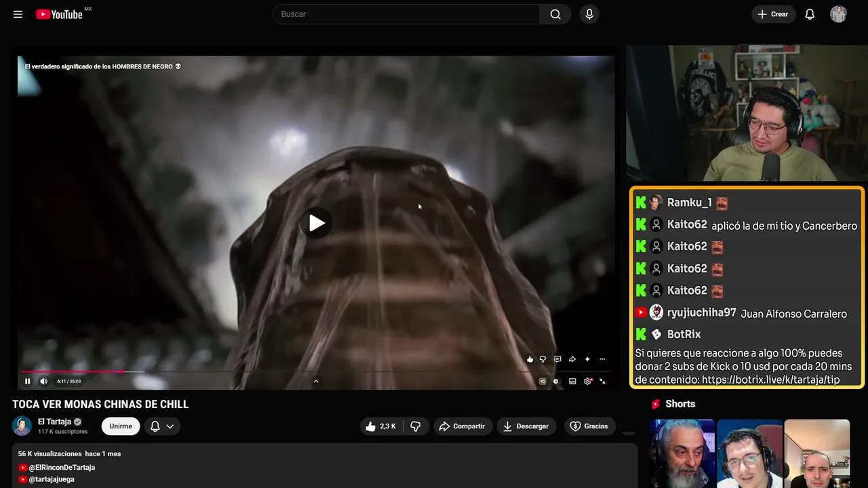Open the first Shorts thumbnail with bearded man
The height and width of the screenshot is (488, 868).
[x=682, y=453]
